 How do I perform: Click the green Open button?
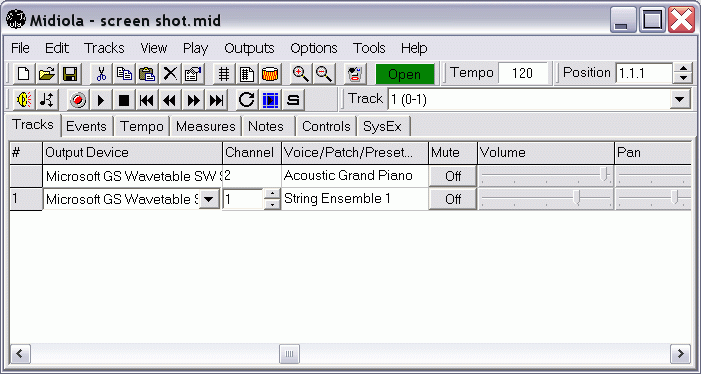pos(405,74)
